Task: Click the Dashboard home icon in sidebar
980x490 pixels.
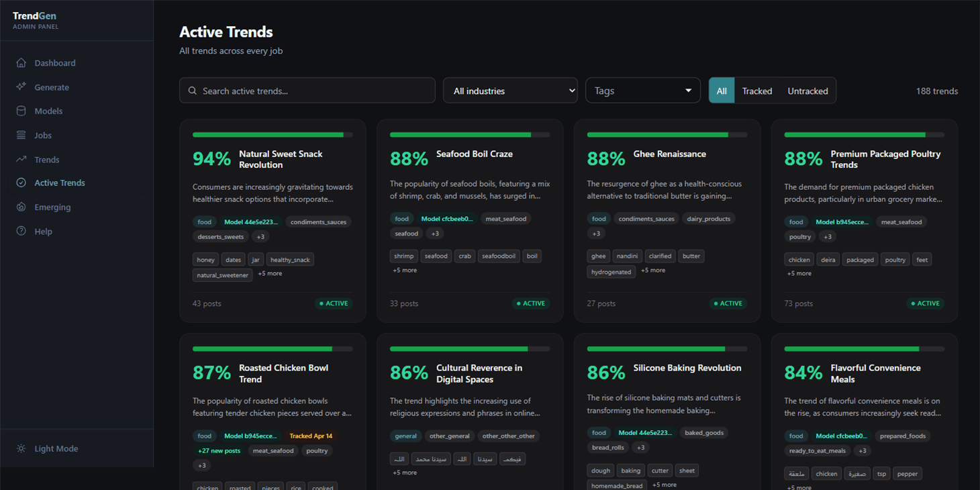Action: pos(21,63)
